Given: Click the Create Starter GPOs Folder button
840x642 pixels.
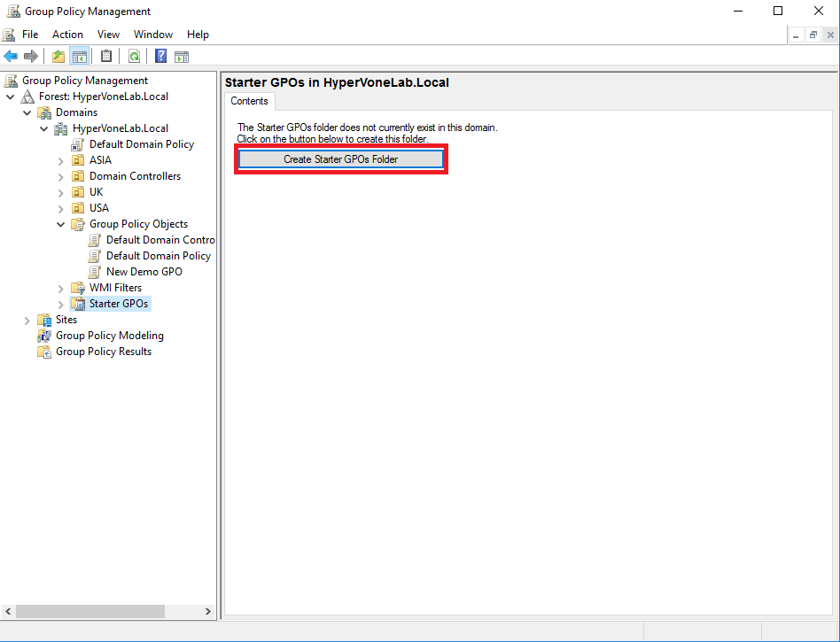Looking at the screenshot, I should (341, 159).
